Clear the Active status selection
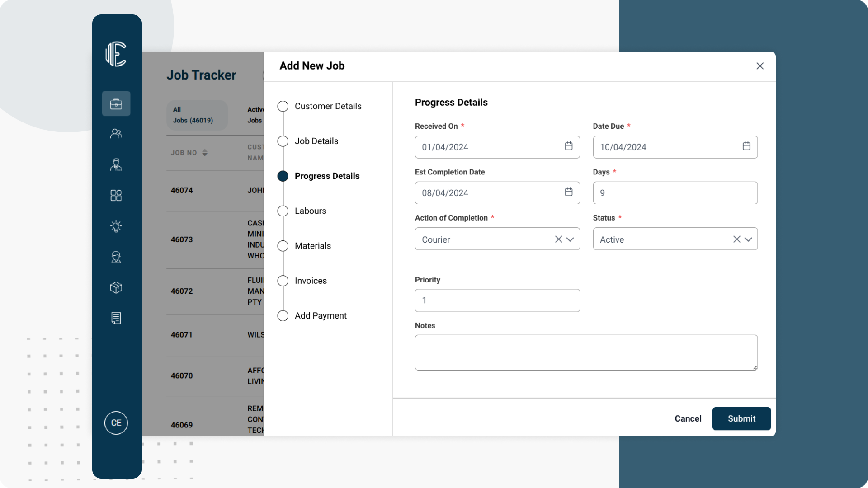 click(736, 239)
